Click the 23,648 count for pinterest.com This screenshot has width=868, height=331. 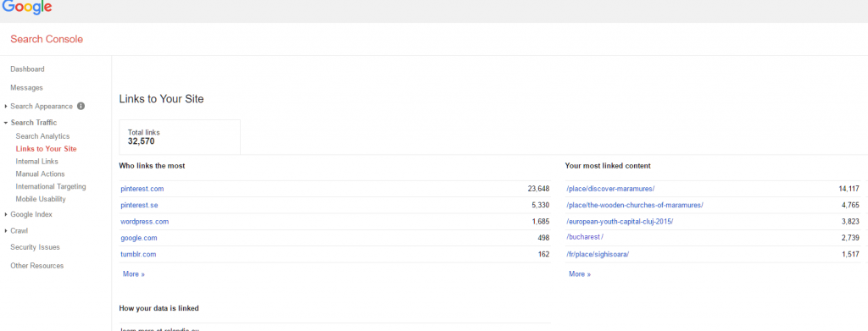click(x=538, y=189)
